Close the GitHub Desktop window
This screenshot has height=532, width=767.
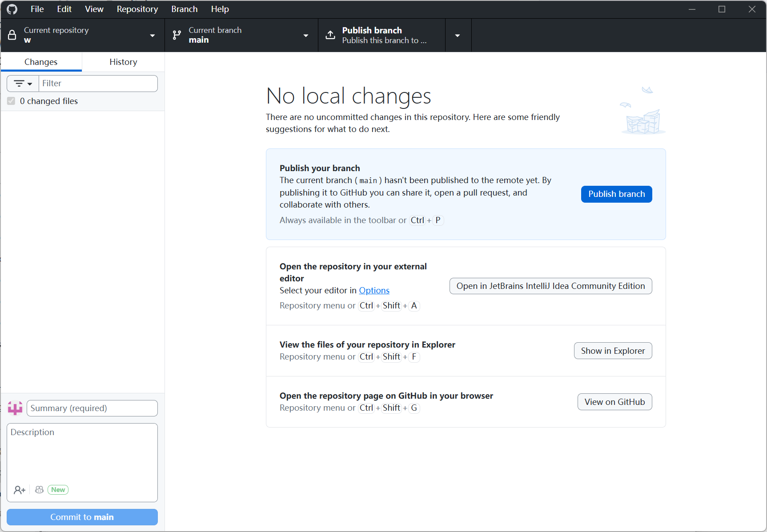(x=752, y=9)
